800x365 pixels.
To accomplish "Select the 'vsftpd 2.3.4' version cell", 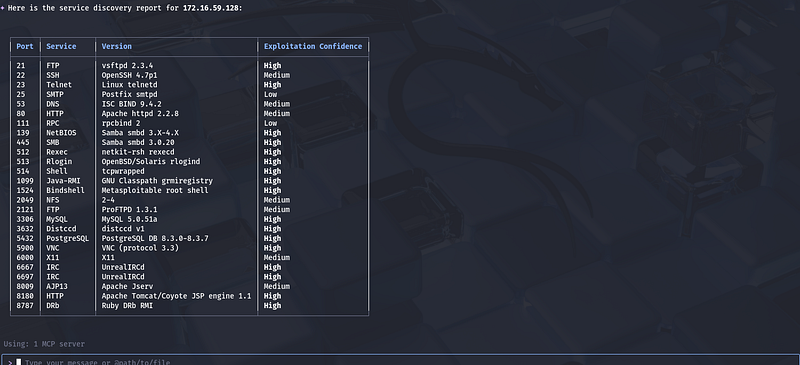I will pyautogui.click(x=127, y=66).
